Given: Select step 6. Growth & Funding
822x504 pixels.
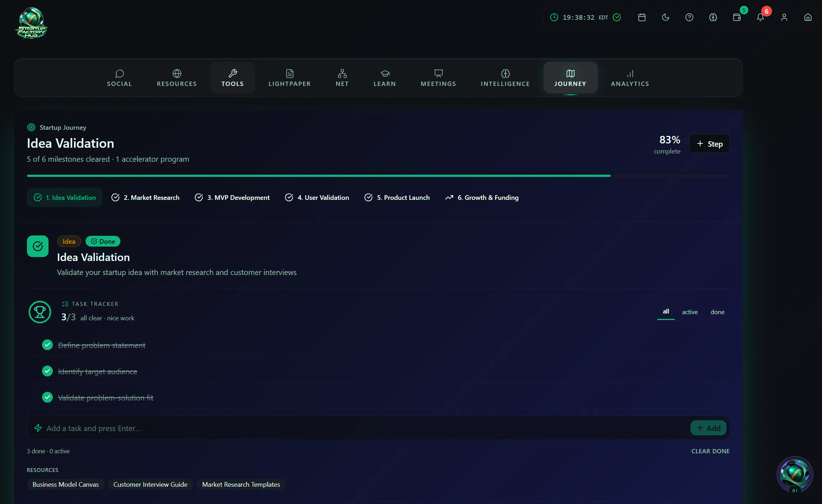Looking at the screenshot, I should [482, 197].
